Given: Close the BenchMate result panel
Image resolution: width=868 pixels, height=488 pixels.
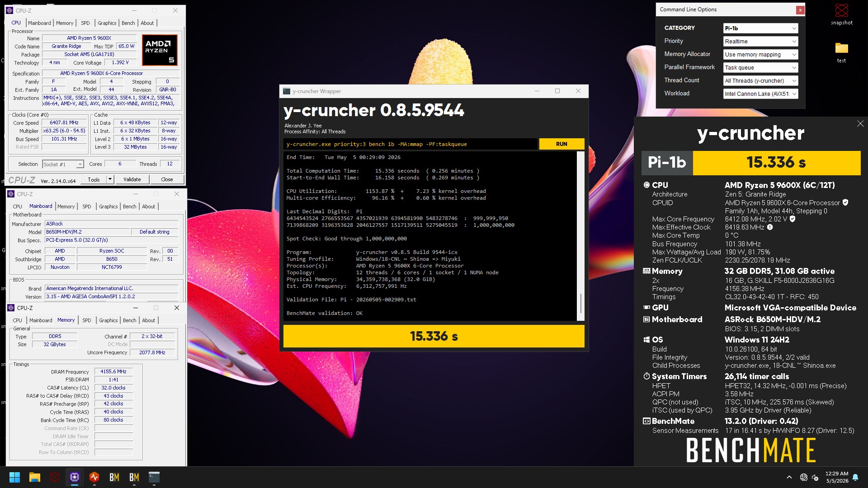Looking at the screenshot, I should (x=860, y=124).
